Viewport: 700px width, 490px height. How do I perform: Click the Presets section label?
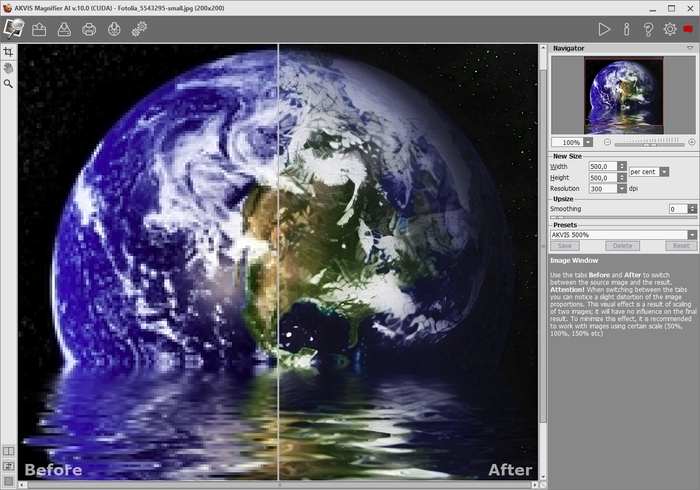(565, 225)
